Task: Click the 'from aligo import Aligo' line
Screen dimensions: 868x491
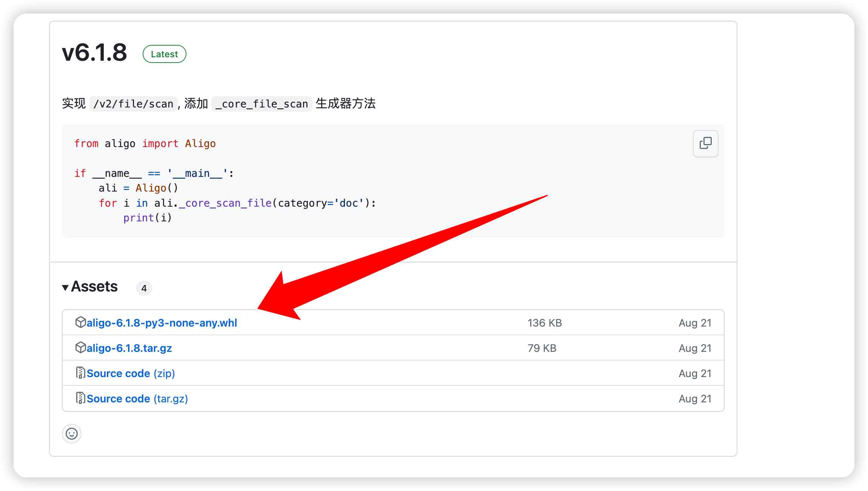Action: coord(145,144)
